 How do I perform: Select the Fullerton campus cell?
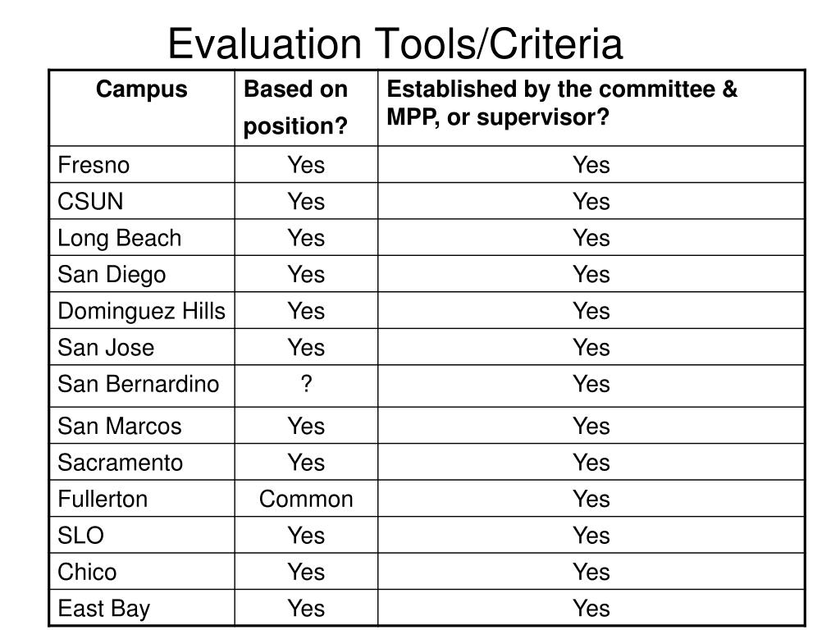coord(103,499)
